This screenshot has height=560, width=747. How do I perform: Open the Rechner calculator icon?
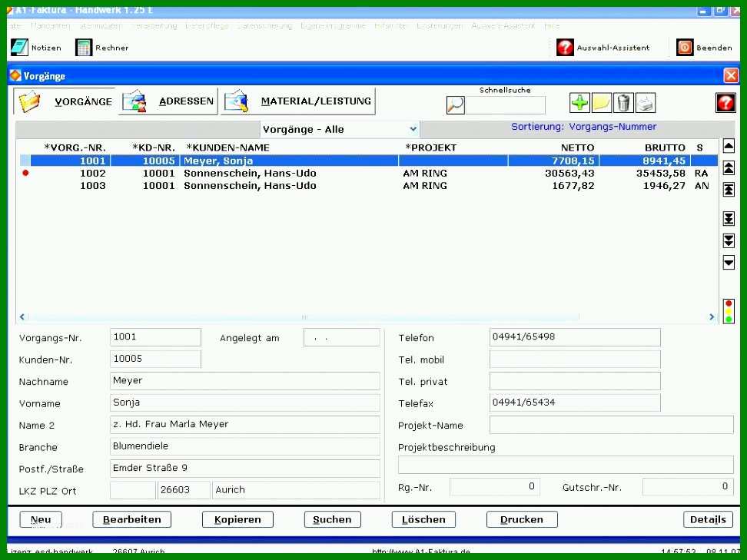(83, 48)
